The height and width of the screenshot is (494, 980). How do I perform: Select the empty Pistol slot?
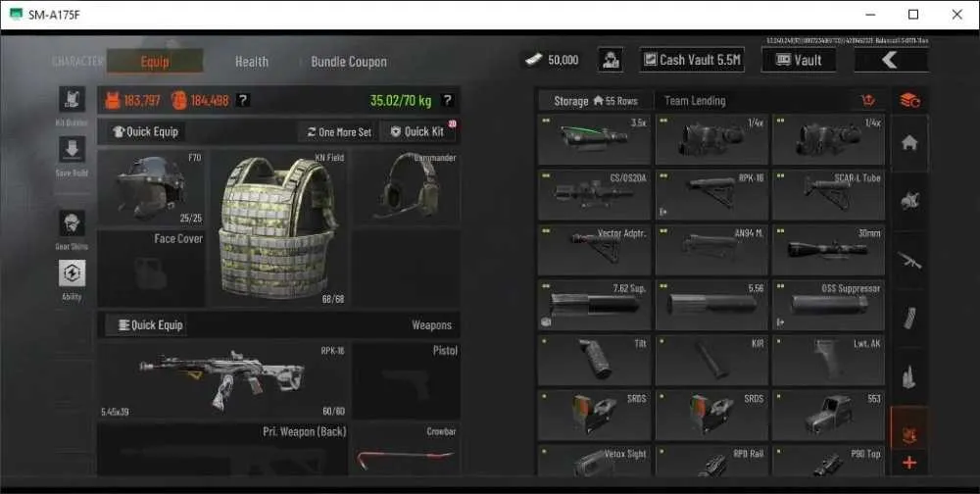click(407, 381)
